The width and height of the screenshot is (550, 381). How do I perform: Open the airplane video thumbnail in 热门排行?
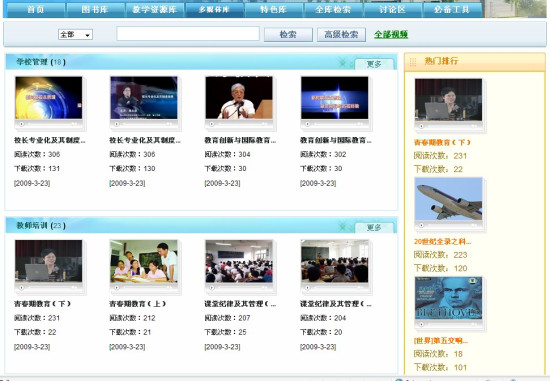(448, 199)
